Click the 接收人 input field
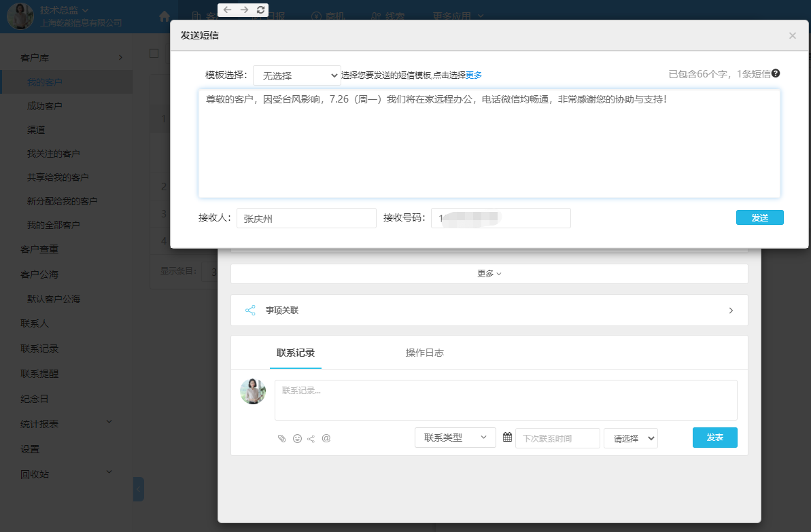 tap(306, 218)
